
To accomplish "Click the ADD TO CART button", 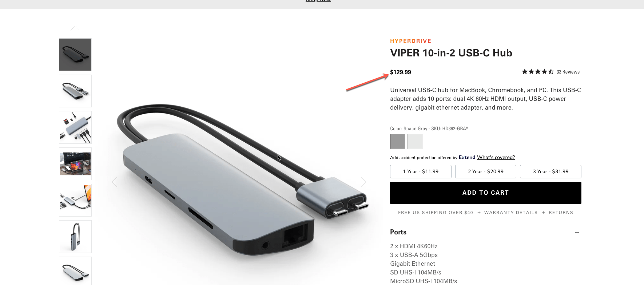I will point(486,193).
